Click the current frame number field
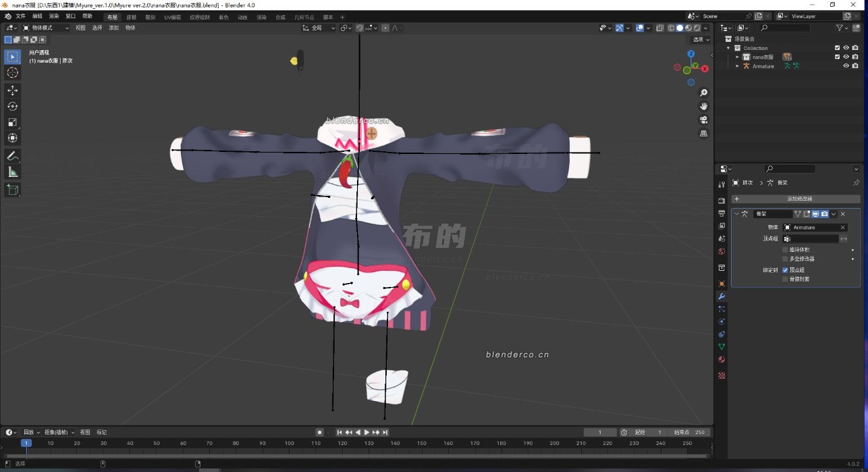The height and width of the screenshot is (472, 868). click(600, 432)
